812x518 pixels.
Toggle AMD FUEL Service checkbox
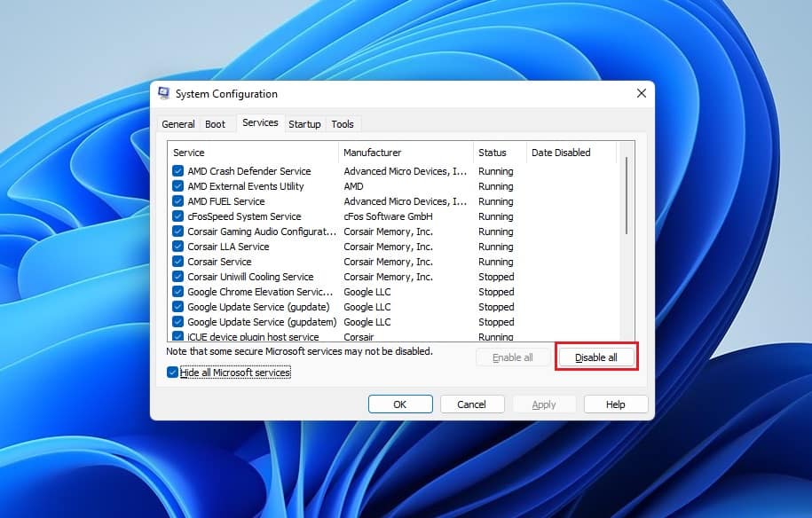pyautogui.click(x=177, y=200)
